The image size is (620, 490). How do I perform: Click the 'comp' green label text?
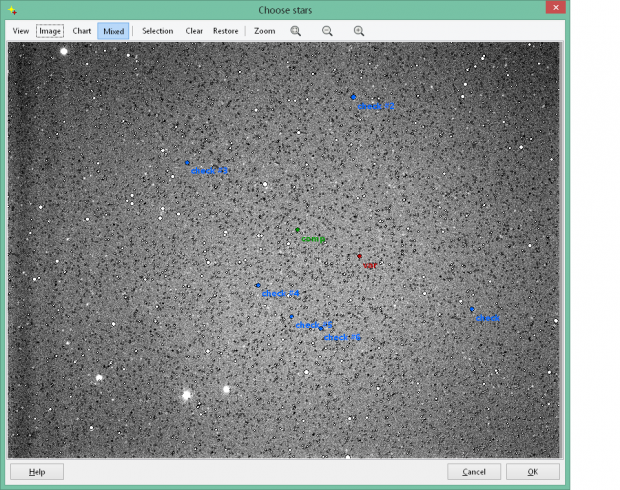(x=313, y=239)
